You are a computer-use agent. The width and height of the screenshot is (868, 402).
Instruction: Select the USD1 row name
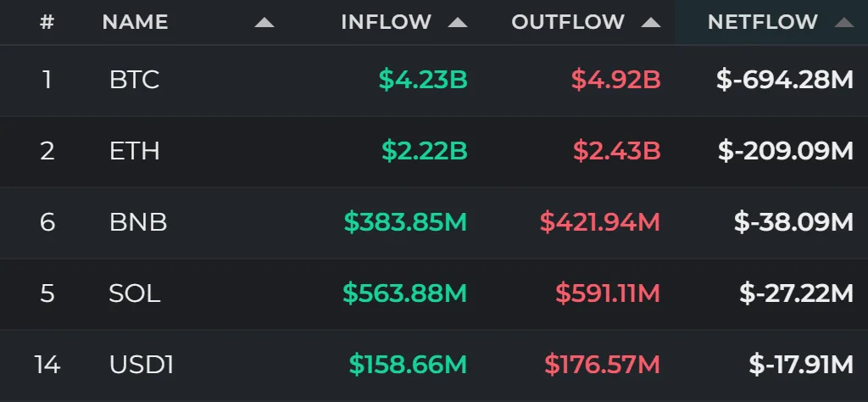point(142,365)
